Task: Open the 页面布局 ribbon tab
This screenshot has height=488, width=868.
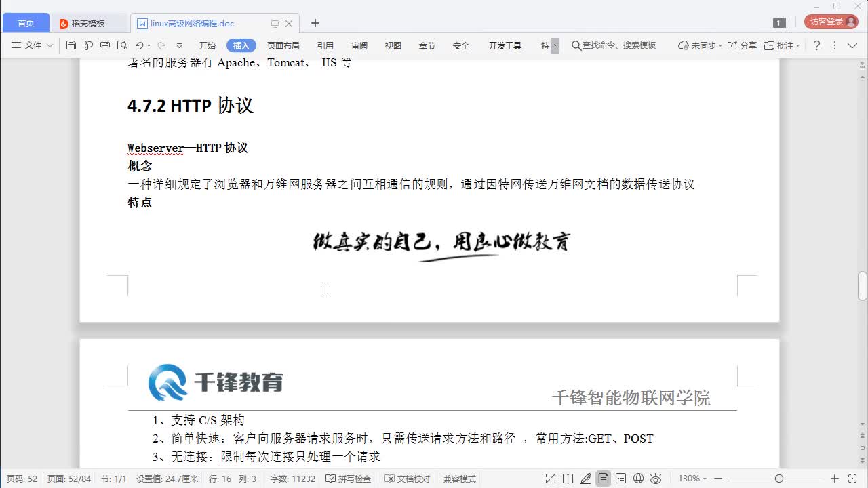Action: point(283,45)
